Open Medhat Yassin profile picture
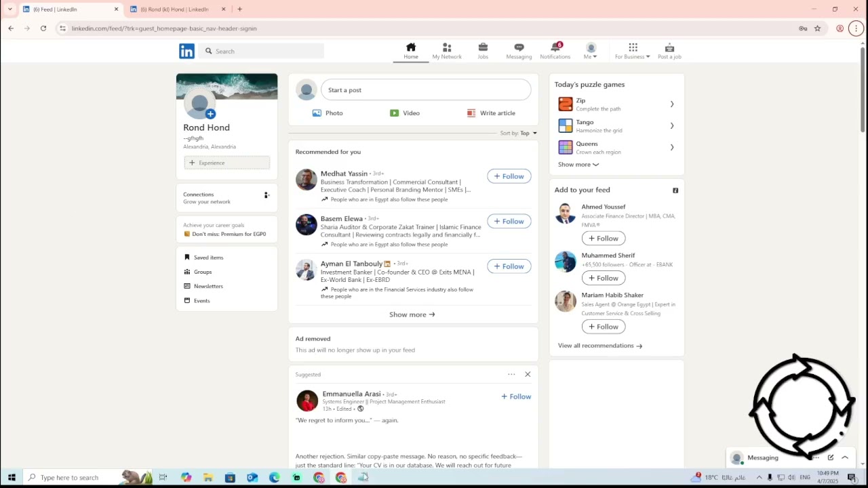868x488 pixels. [x=307, y=180]
